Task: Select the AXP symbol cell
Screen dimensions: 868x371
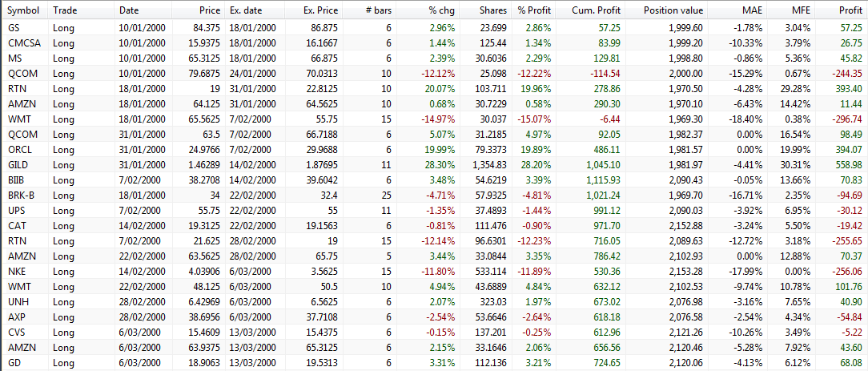Action: pyautogui.click(x=15, y=317)
